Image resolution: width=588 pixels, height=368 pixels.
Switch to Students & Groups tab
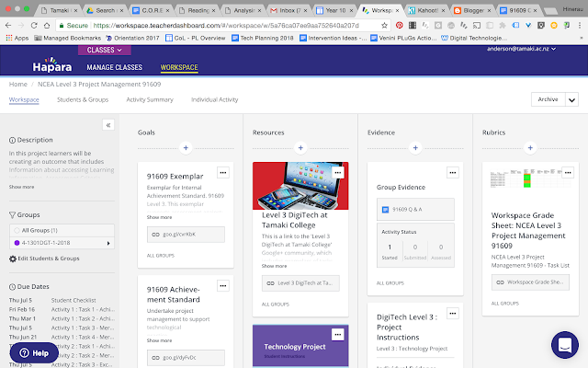[83, 99]
